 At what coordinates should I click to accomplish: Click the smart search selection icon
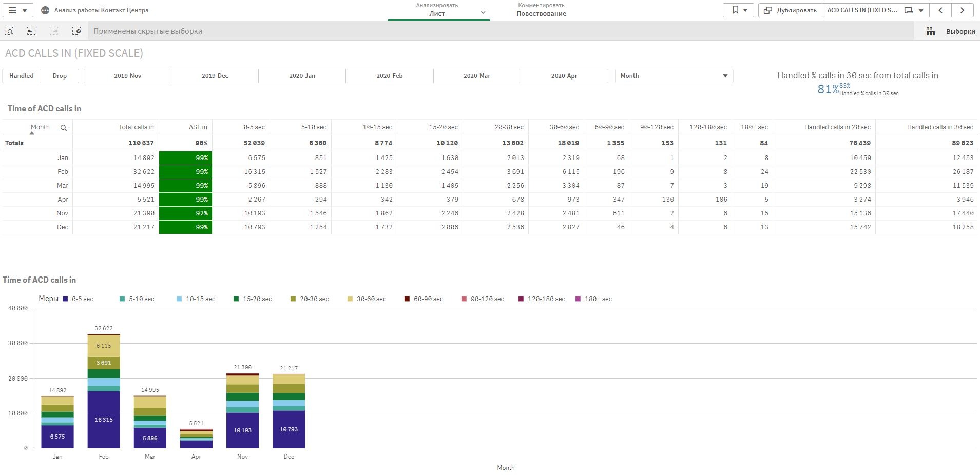click(9, 31)
